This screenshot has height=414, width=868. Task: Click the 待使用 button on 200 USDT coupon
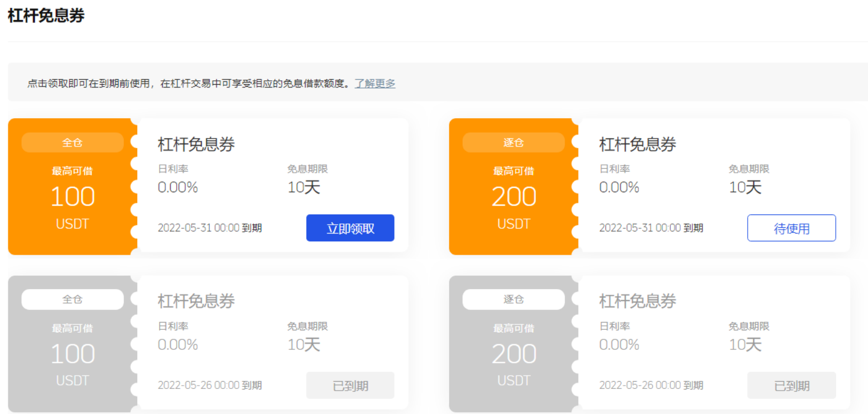(791, 228)
